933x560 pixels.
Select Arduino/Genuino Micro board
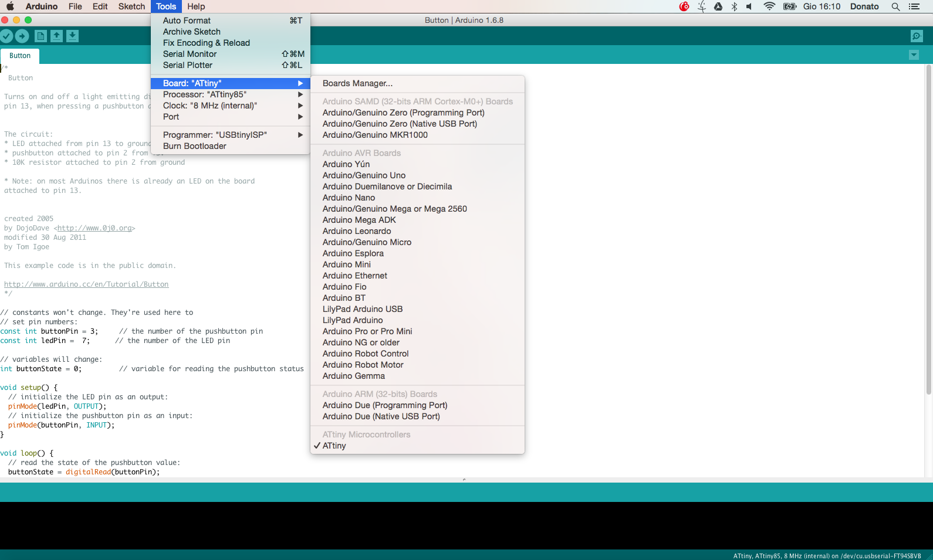coord(417,242)
